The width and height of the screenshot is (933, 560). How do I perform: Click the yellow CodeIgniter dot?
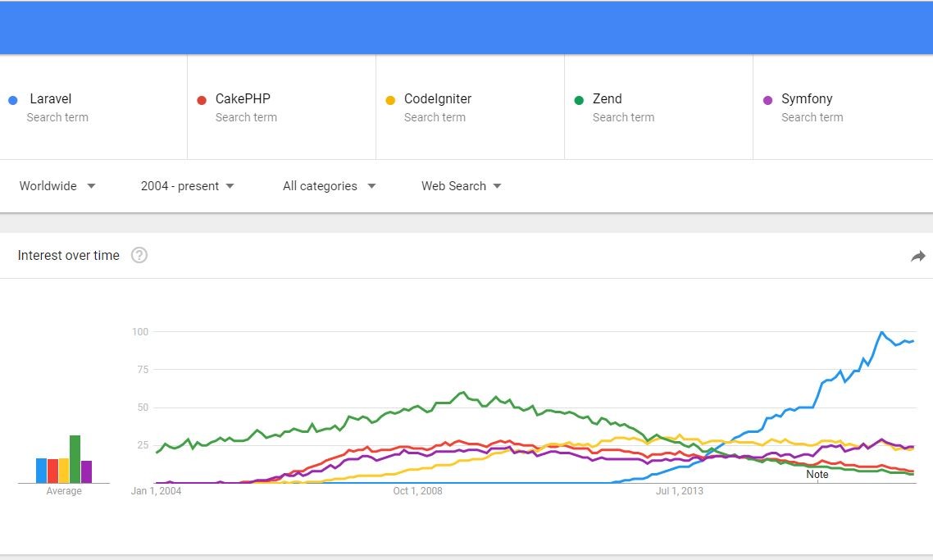pyautogui.click(x=390, y=100)
